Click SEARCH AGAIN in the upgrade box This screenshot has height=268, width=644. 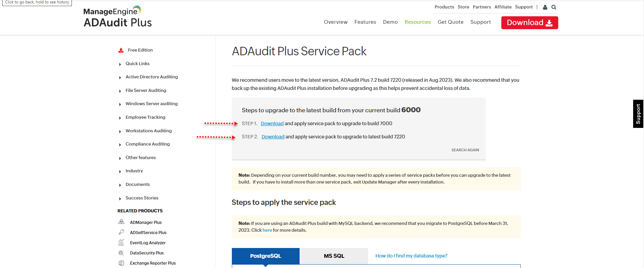coord(465,150)
